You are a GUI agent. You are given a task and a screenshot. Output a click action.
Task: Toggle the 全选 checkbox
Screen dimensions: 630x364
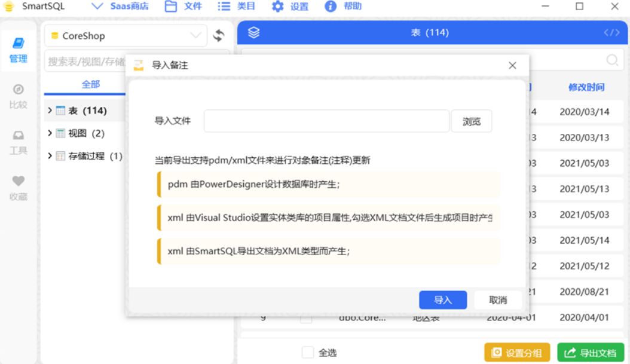(308, 353)
